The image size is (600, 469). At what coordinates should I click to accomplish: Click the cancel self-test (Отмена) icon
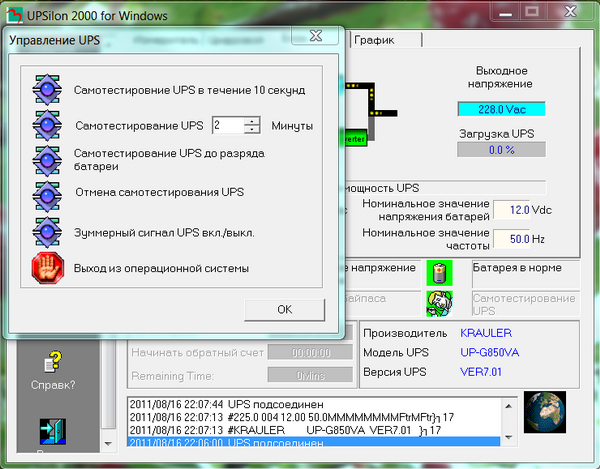pos(47,197)
